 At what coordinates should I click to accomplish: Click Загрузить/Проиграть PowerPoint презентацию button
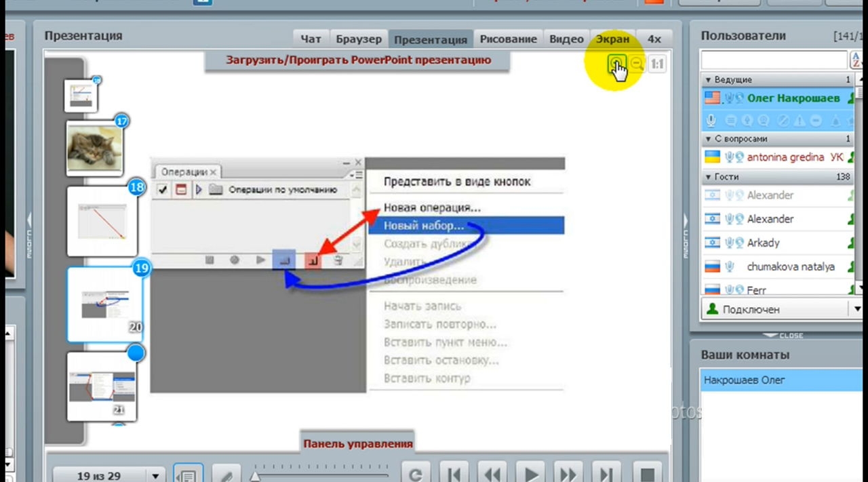coord(358,60)
